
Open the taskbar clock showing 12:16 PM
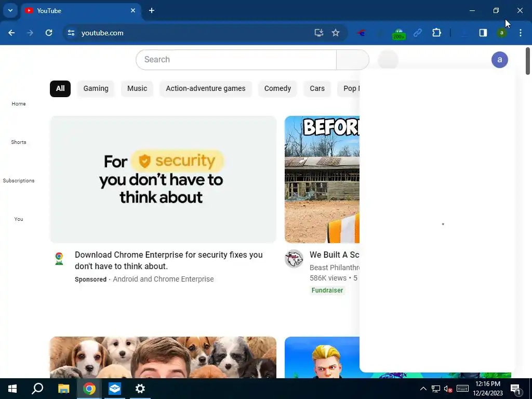(488, 389)
